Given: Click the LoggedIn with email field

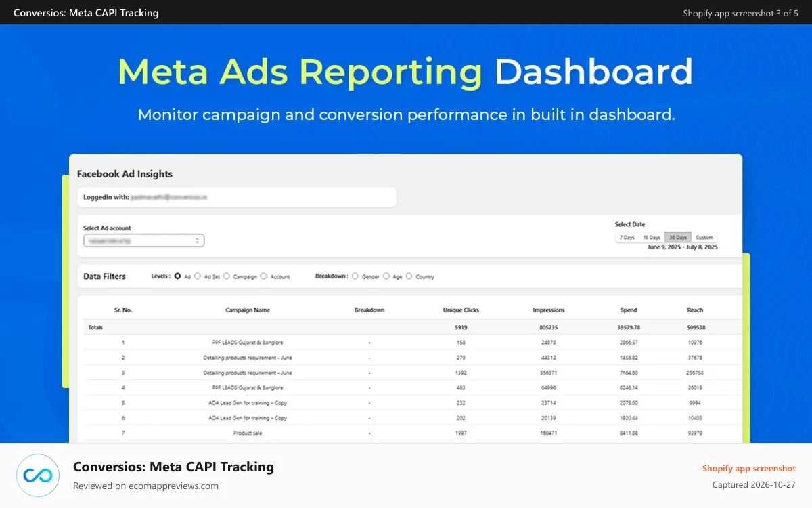Looking at the screenshot, I should click(236, 197).
